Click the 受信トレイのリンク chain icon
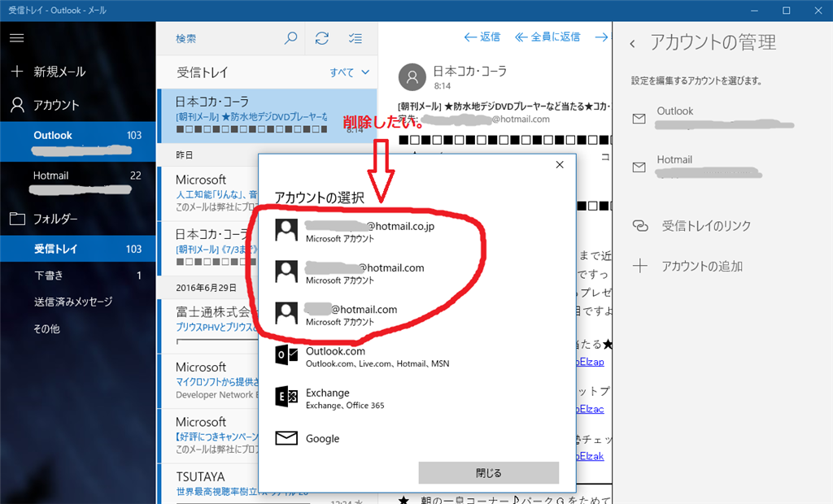 click(640, 226)
